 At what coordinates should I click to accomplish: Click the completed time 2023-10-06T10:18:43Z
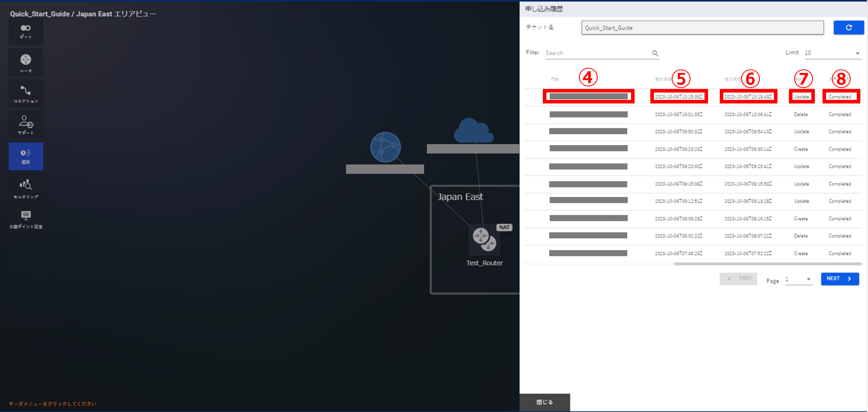pyautogui.click(x=748, y=97)
